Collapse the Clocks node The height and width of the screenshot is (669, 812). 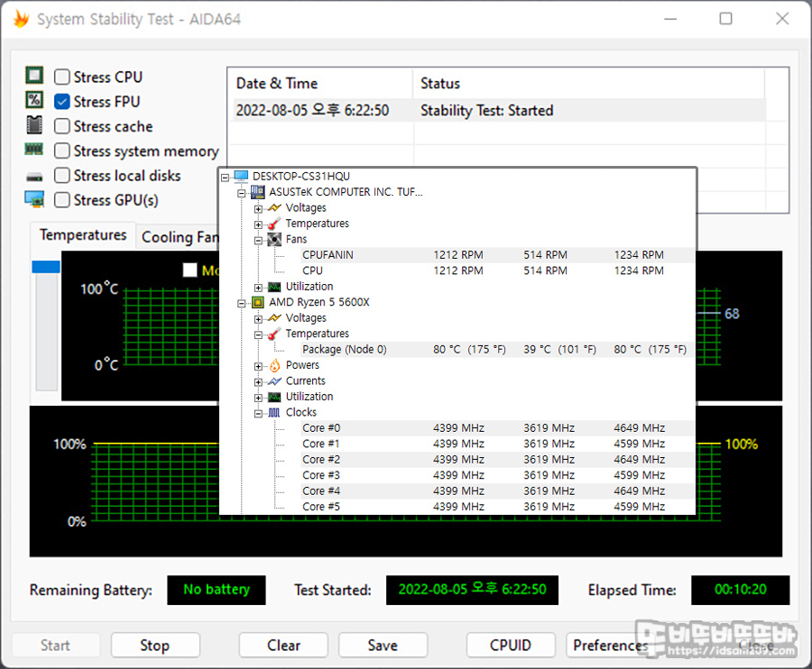(x=258, y=414)
